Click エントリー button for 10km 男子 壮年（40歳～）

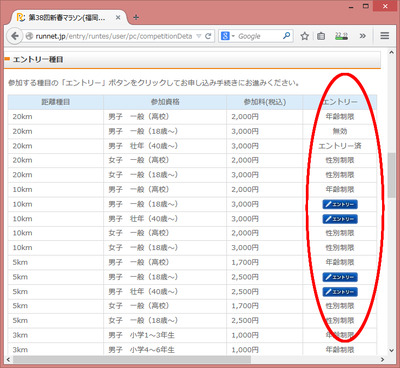pos(340,219)
